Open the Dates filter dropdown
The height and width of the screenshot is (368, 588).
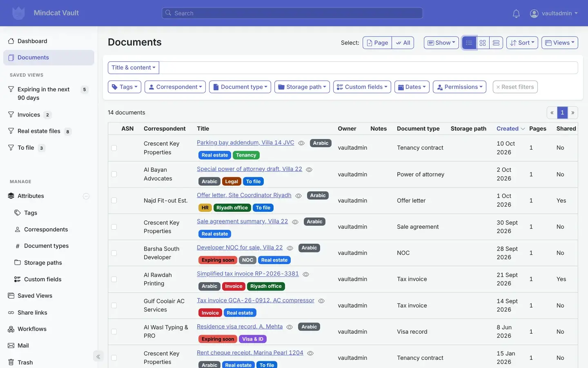click(412, 87)
